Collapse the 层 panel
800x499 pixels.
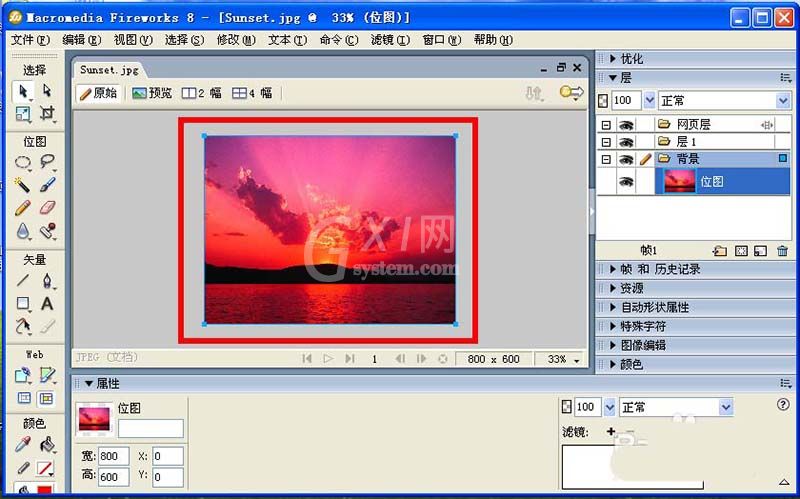click(613, 78)
